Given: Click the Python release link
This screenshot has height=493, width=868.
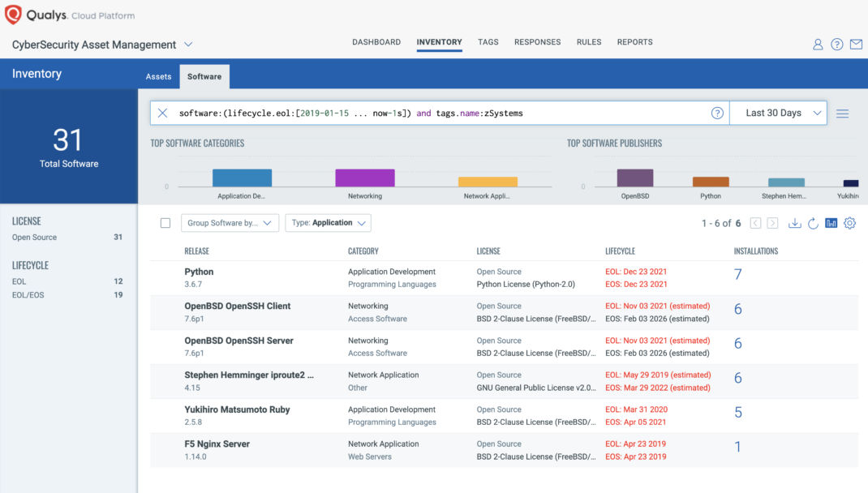Looking at the screenshot, I should [x=198, y=272].
